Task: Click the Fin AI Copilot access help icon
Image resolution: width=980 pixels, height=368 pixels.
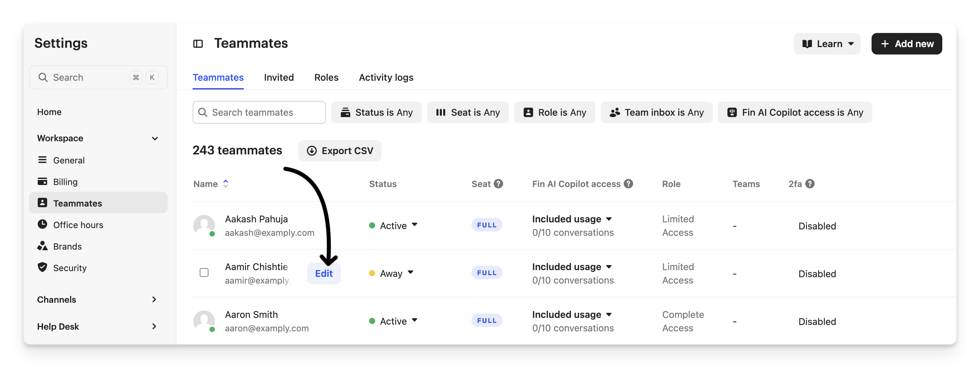Action: 628,184
